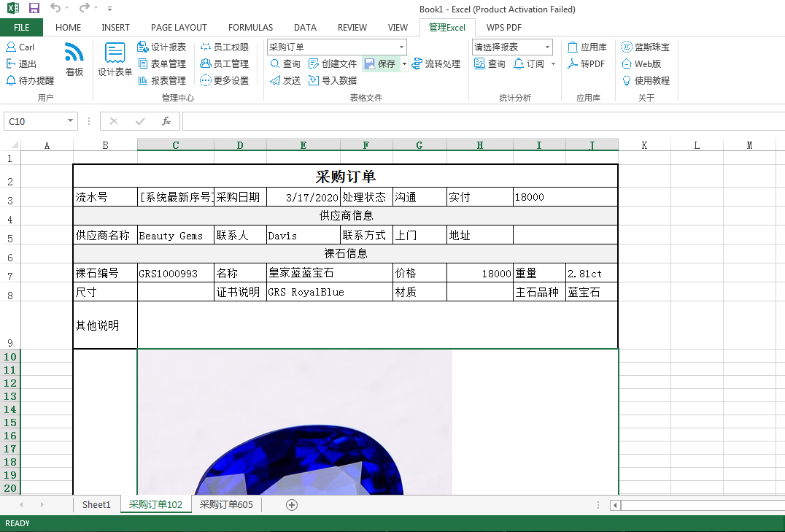Open Carl user account

(20, 47)
